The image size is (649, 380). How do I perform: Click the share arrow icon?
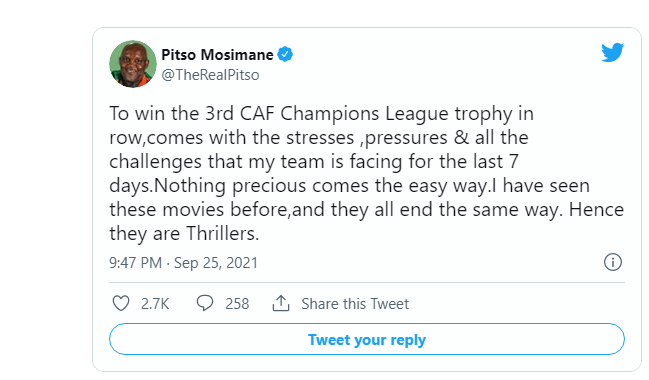[x=281, y=303]
